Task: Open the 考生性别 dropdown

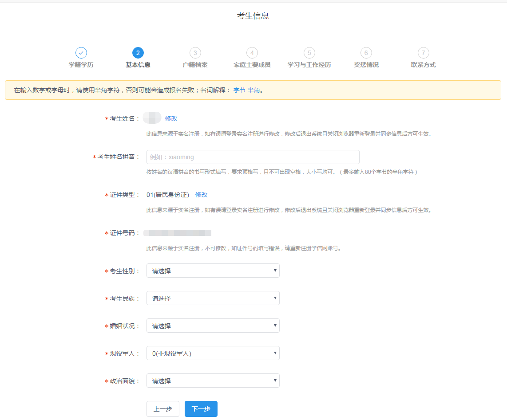Action: point(213,271)
